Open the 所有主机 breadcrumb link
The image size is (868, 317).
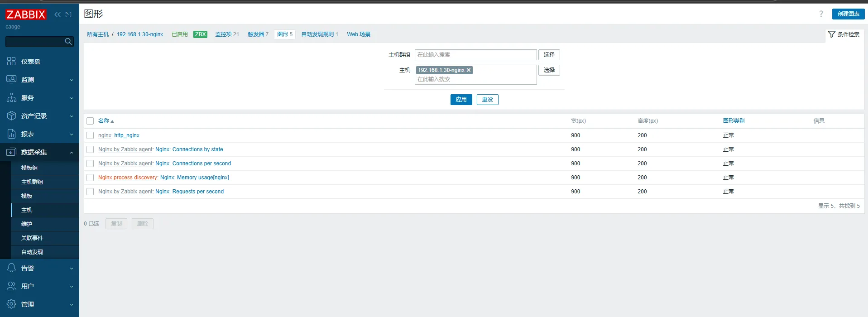point(98,34)
